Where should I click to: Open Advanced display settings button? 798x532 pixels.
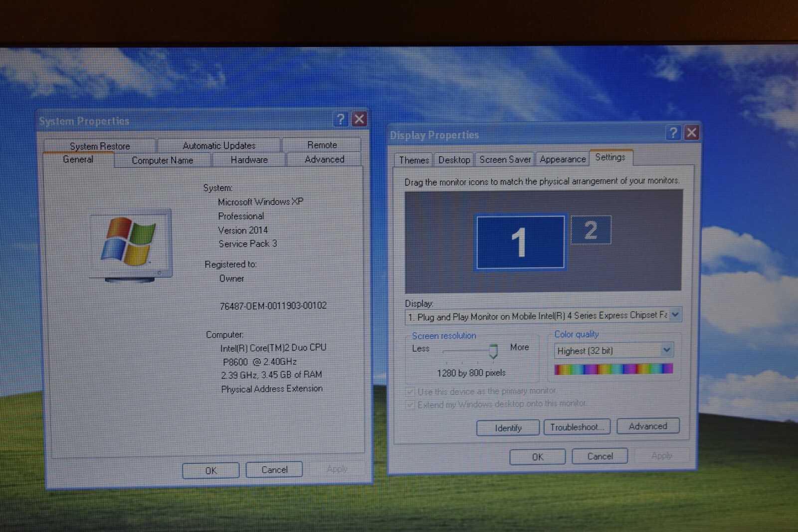648,426
